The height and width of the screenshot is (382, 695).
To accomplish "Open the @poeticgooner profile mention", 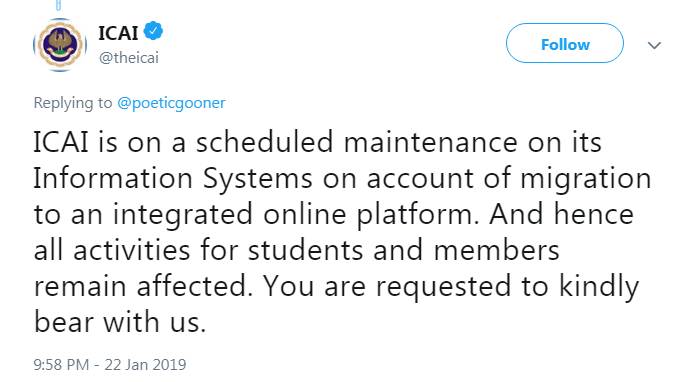I will coord(171,103).
